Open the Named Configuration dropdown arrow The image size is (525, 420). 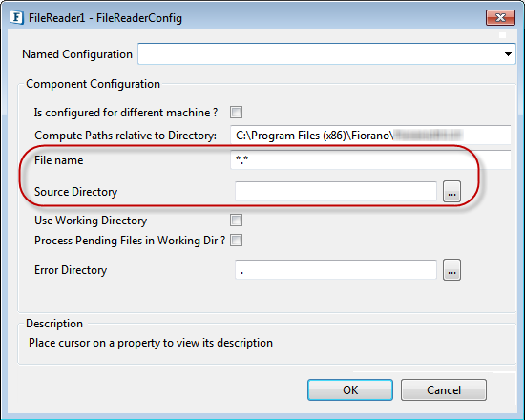(x=508, y=53)
